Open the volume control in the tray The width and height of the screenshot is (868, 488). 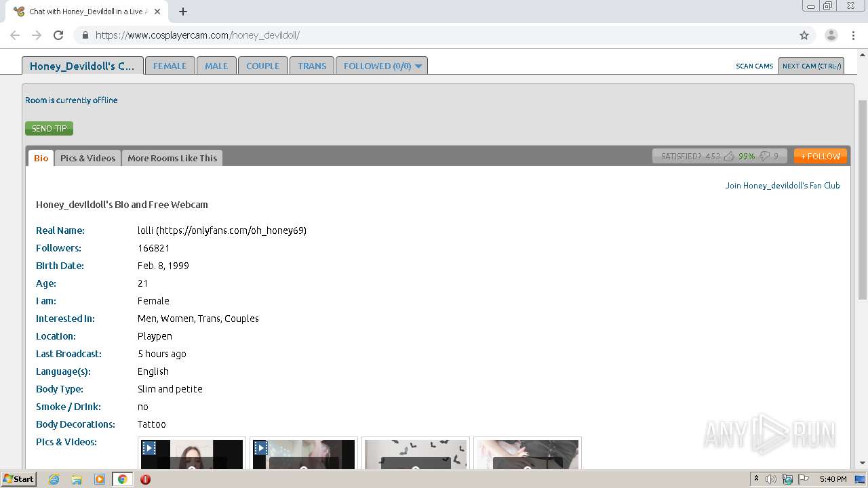coord(771,479)
